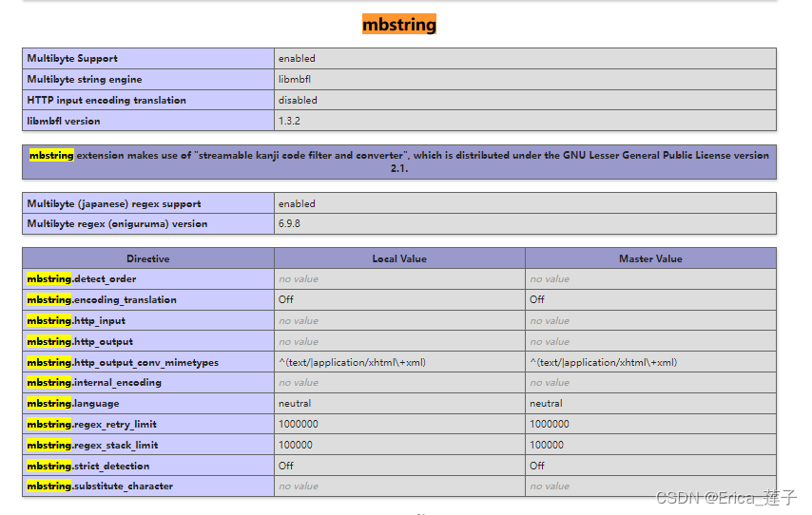
Task: Select the mbstring.language directive
Action: [x=73, y=403]
